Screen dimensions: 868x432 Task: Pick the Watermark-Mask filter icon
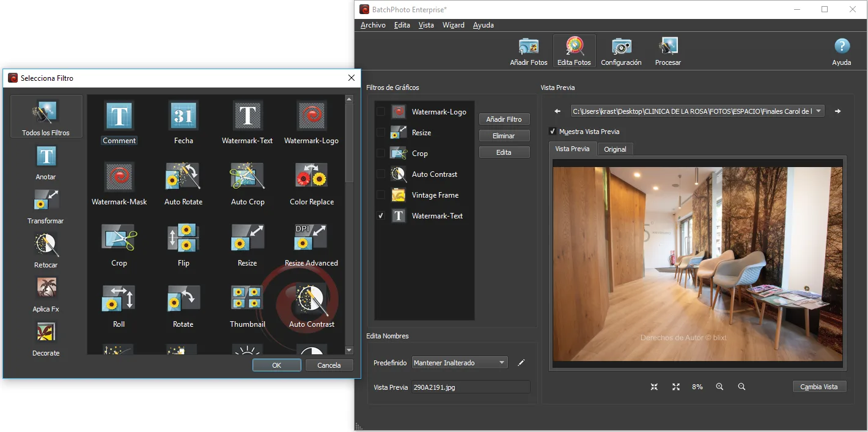pos(119,177)
